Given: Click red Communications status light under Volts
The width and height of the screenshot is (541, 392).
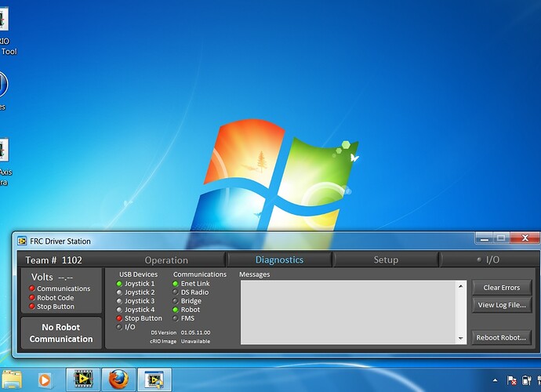Looking at the screenshot, I should tap(31, 289).
